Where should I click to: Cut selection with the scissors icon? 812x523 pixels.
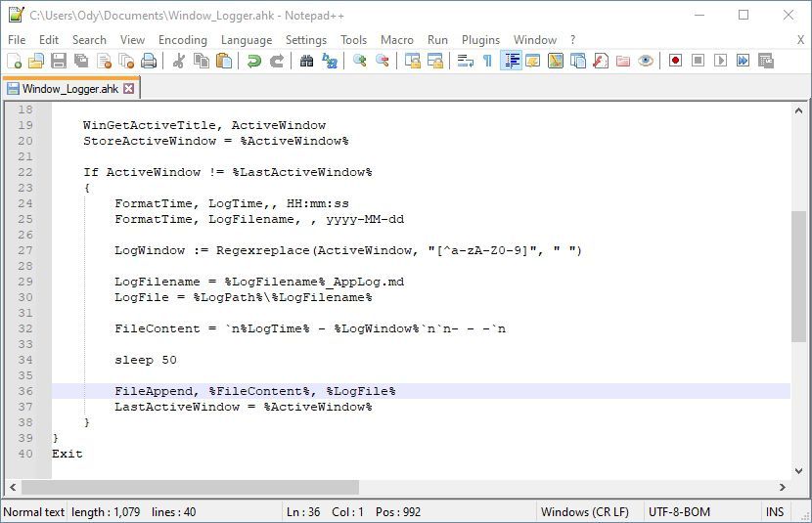click(x=179, y=61)
